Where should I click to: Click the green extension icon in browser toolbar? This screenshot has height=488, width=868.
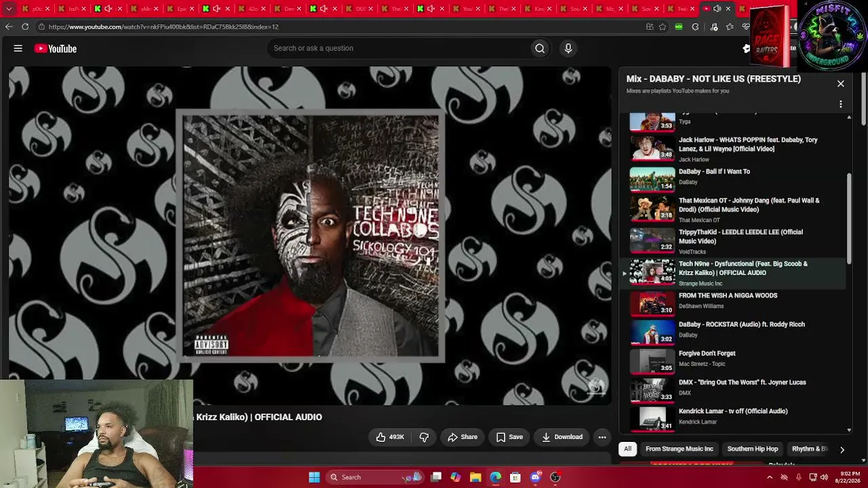679,26
